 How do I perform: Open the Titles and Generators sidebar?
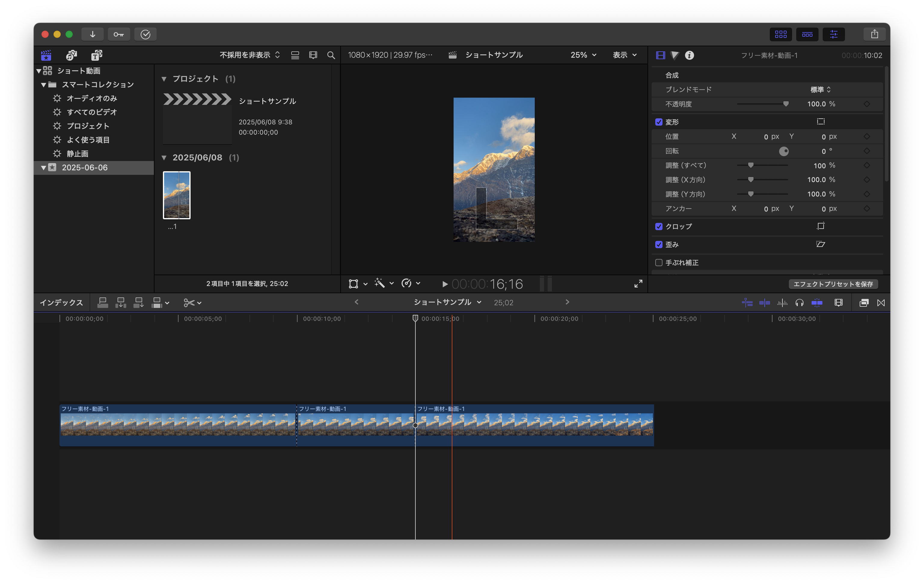point(96,55)
